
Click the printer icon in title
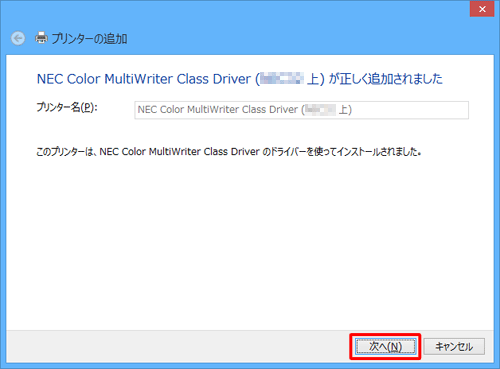(41, 38)
